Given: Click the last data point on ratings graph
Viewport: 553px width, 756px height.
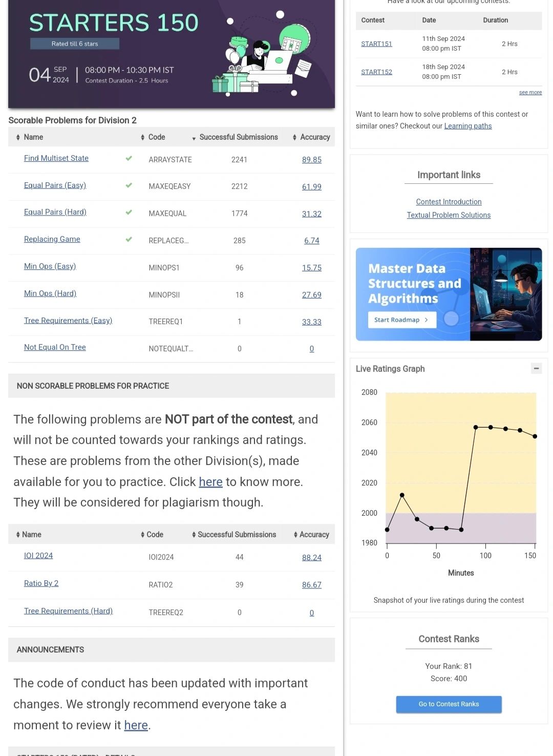Looking at the screenshot, I should 535,436.
